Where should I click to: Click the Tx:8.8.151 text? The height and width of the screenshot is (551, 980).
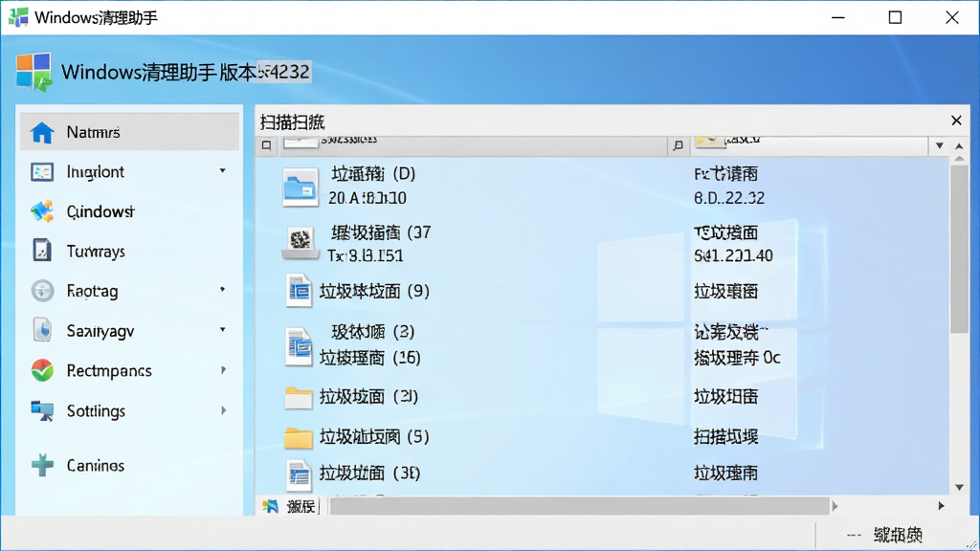[365, 255]
